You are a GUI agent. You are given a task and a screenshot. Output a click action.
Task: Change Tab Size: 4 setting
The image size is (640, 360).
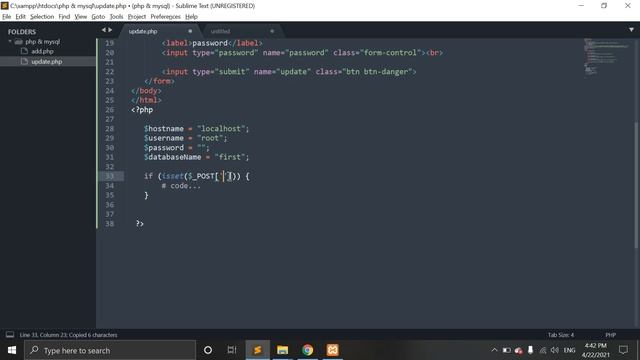pos(560,335)
